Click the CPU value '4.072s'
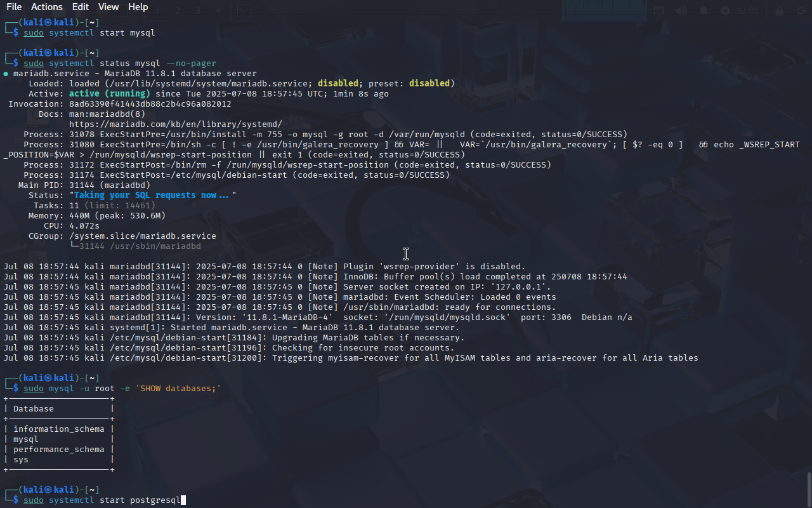Viewport: 812px width, 508px height. (x=84, y=226)
